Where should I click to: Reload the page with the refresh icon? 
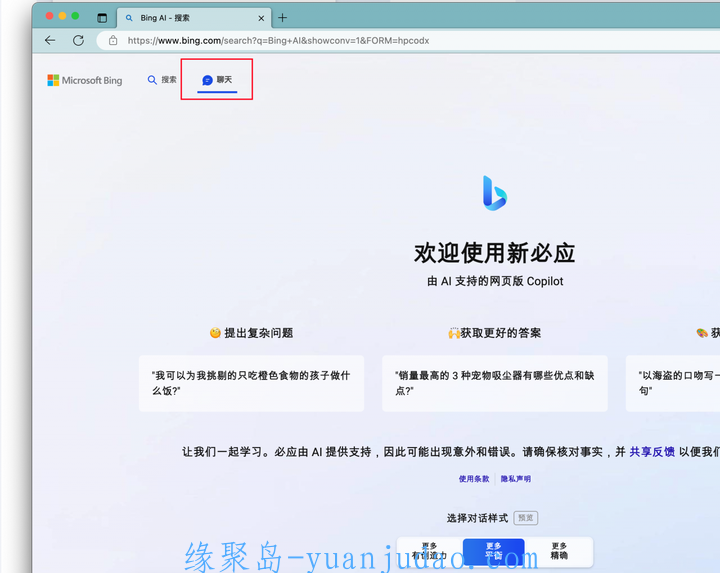pyautogui.click(x=79, y=40)
